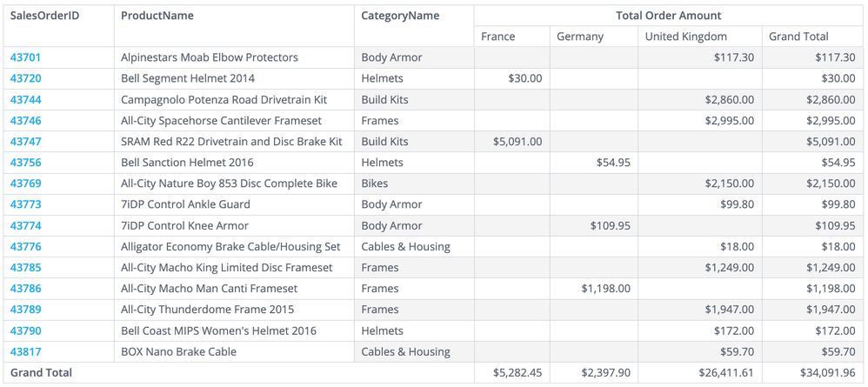This screenshot has height=387, width=868.
Task: Follow the 43756 order link
Action: coord(25,163)
